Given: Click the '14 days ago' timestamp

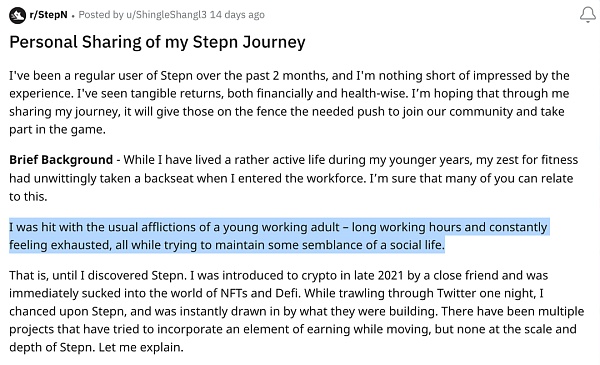Looking at the screenshot, I should 237,15.
